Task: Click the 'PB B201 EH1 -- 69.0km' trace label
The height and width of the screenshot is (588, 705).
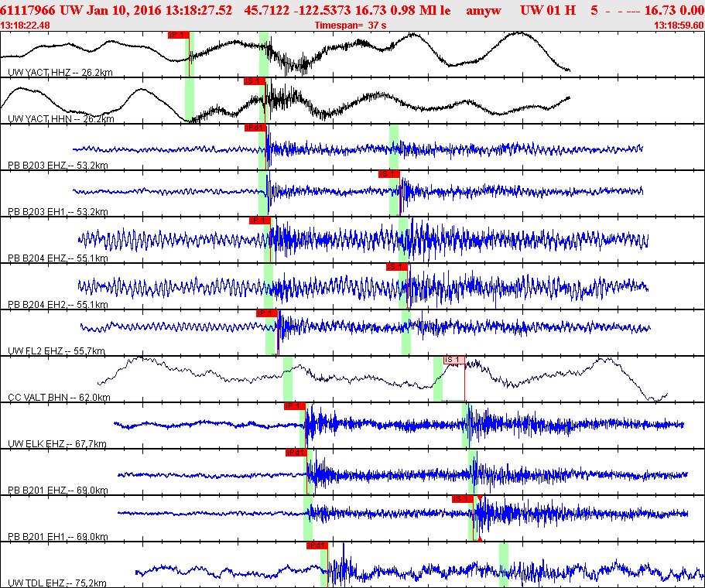Action: [x=58, y=537]
